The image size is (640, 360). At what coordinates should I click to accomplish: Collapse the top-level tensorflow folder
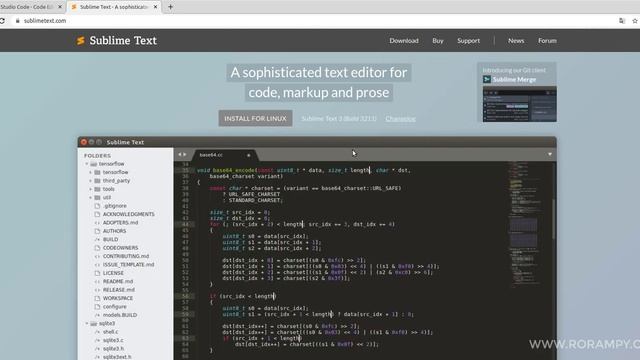click(x=87, y=164)
